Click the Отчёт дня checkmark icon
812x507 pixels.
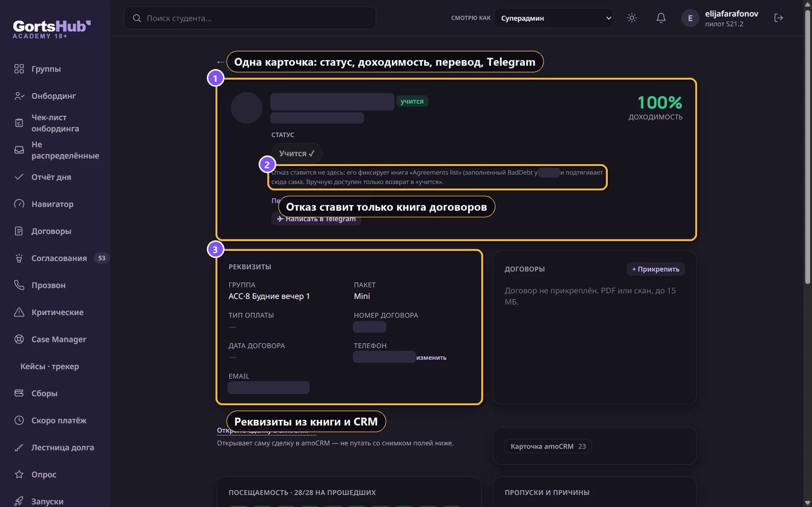click(x=19, y=177)
